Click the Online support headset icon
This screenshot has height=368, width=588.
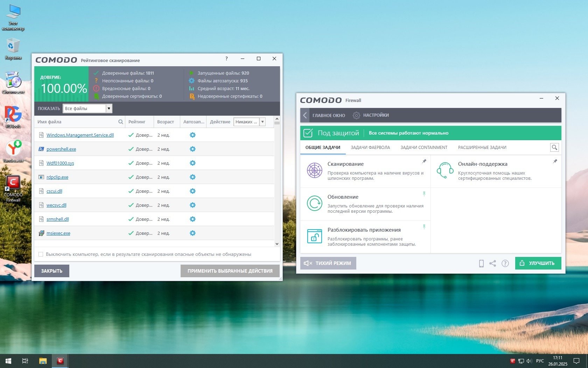coord(445,170)
